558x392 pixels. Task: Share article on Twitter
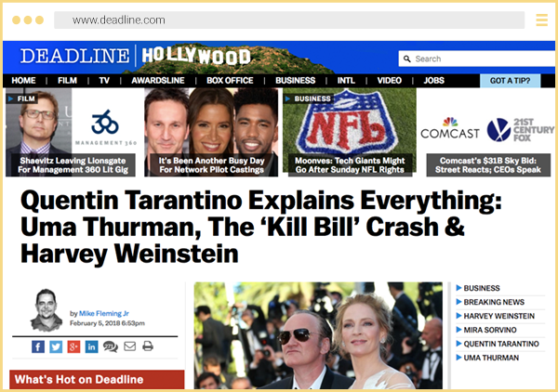coord(56,346)
